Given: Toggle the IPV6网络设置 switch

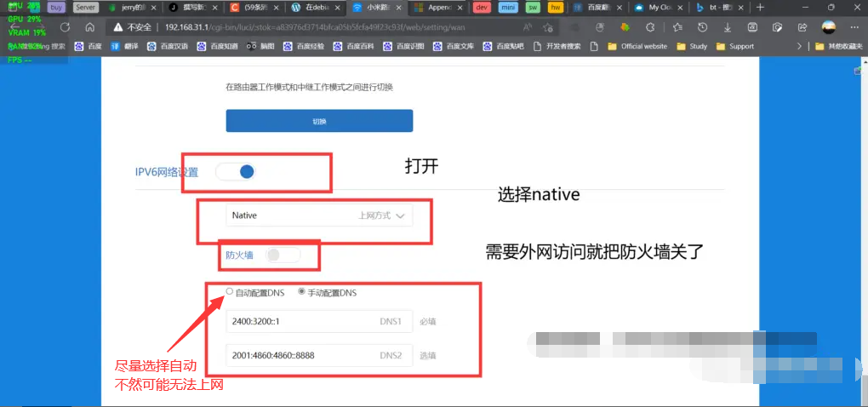Looking at the screenshot, I should coord(236,172).
